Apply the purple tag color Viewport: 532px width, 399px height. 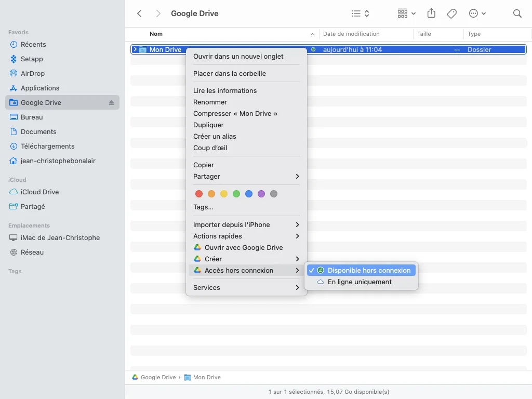click(261, 194)
